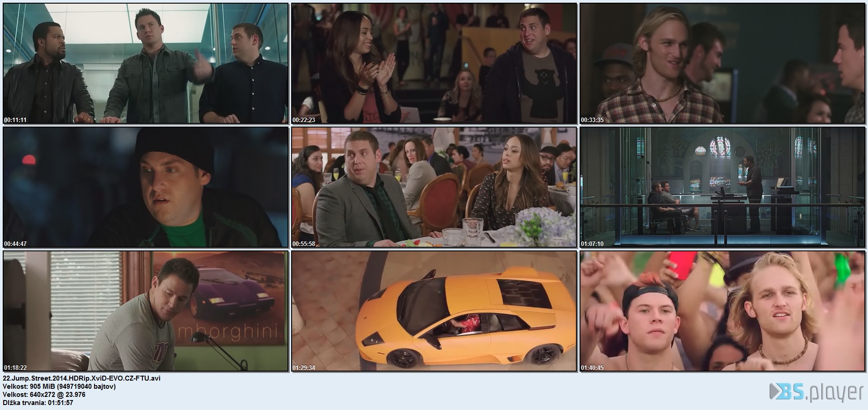Open thumbnail with purple Lamborghini poster
Image resolution: width=868 pixels, height=410 pixels.
point(146,311)
